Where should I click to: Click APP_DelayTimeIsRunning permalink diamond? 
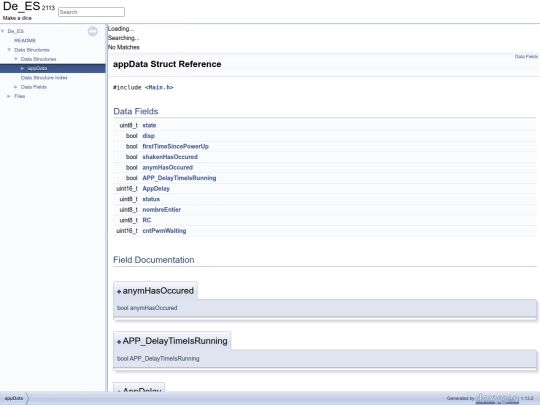pyautogui.click(x=119, y=342)
